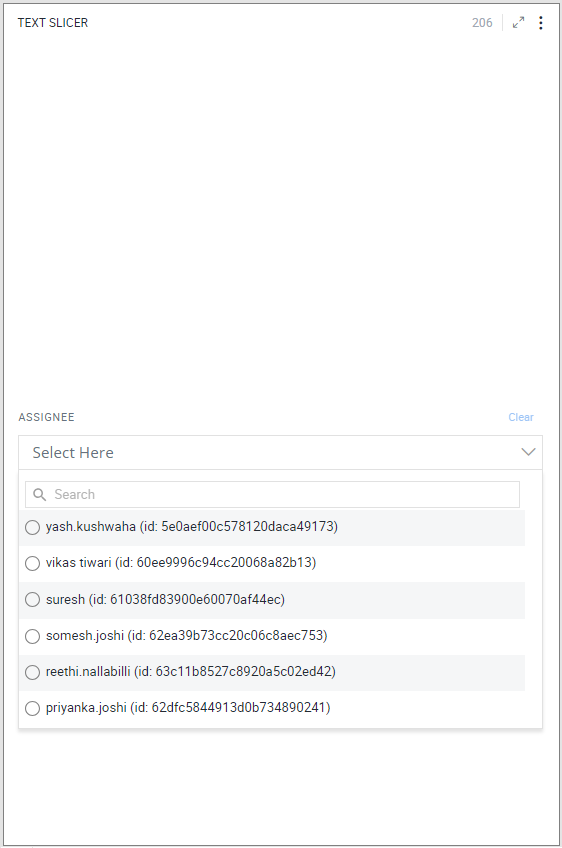Click the 206 record count
The image size is (562, 848).
[482, 23]
